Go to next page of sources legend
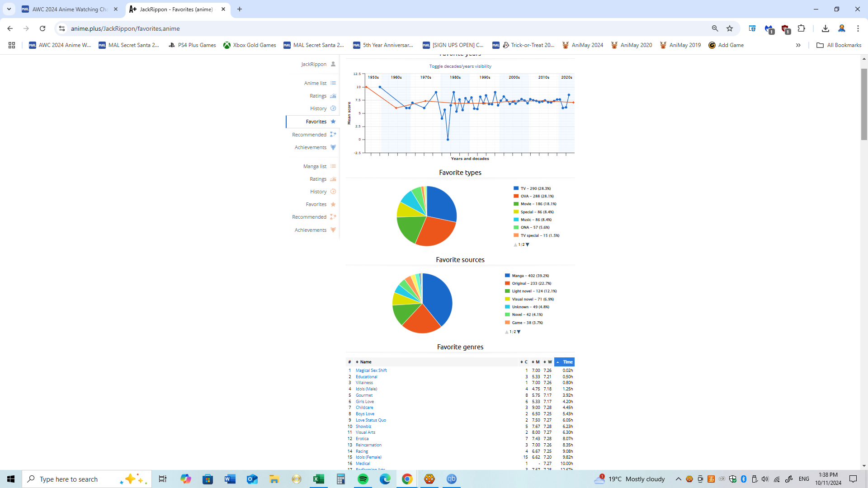This screenshot has height=488, width=868. [519, 332]
